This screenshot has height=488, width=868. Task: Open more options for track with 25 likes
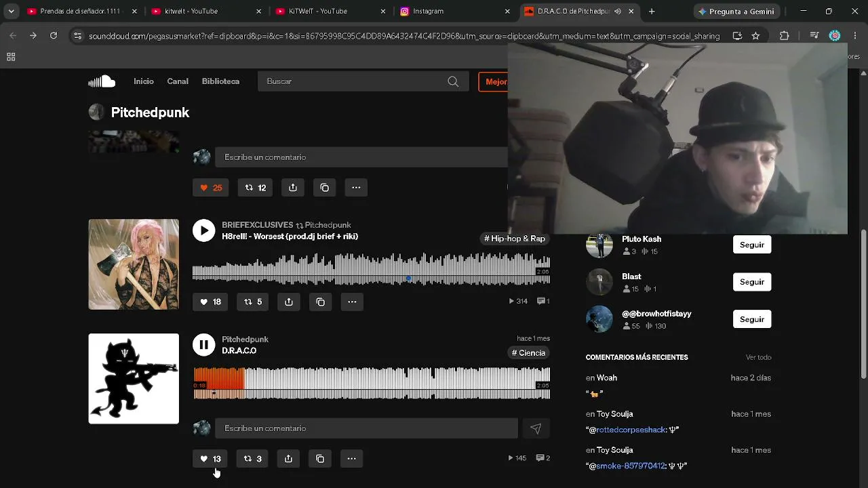(x=356, y=188)
